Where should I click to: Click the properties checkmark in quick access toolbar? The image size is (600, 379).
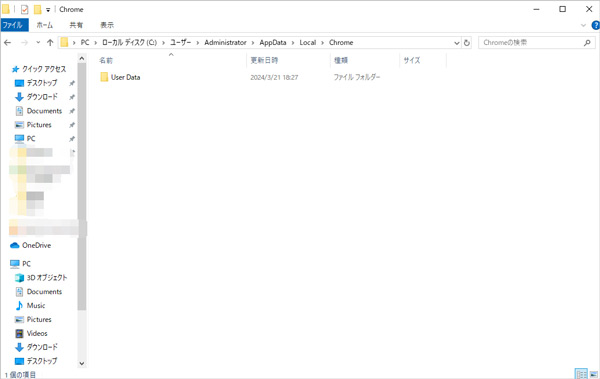[x=24, y=10]
